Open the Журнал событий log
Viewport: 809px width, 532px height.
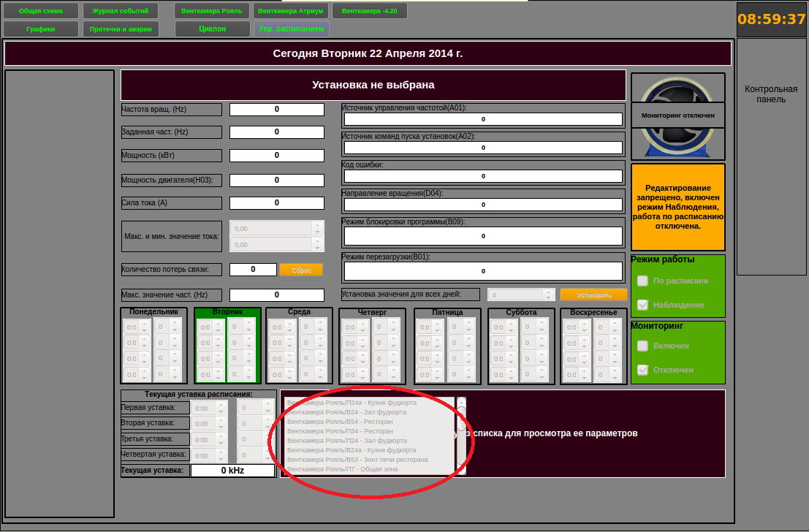[x=120, y=11]
